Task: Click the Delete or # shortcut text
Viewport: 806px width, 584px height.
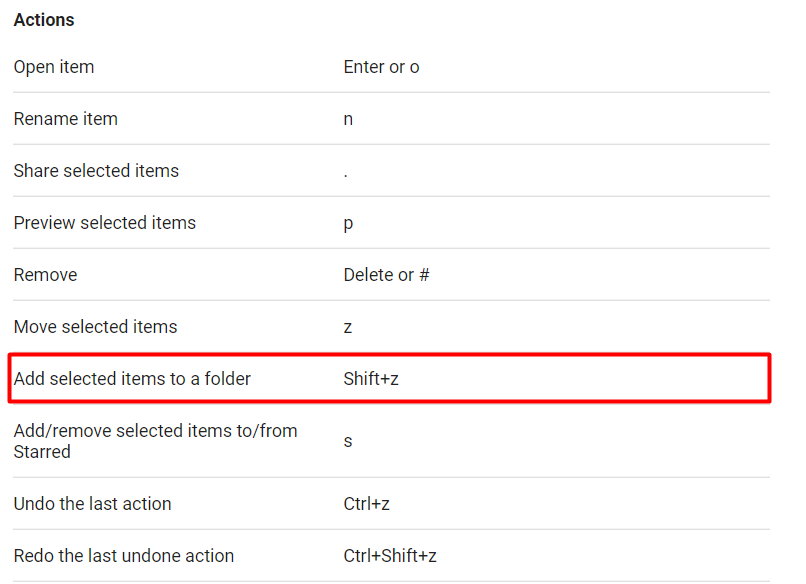Action: click(387, 275)
